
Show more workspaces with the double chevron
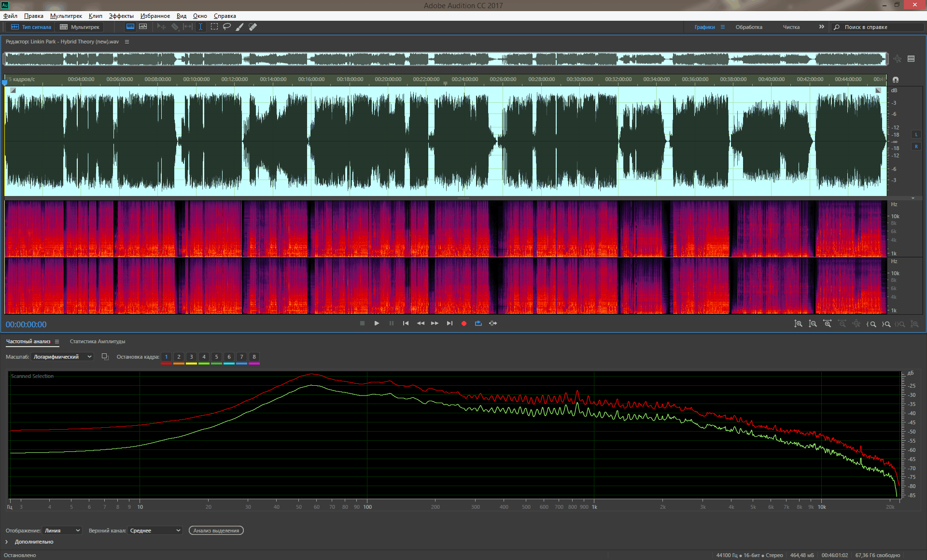pyautogui.click(x=822, y=27)
